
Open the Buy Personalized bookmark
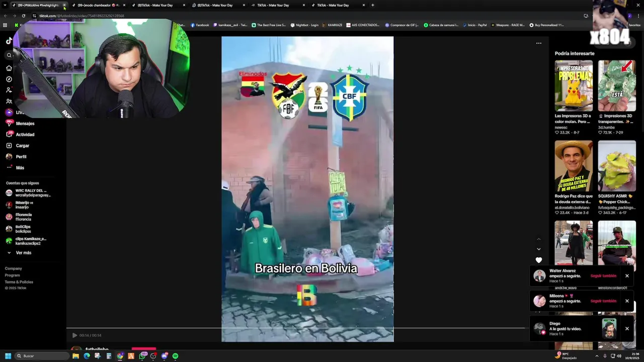pos(546,25)
